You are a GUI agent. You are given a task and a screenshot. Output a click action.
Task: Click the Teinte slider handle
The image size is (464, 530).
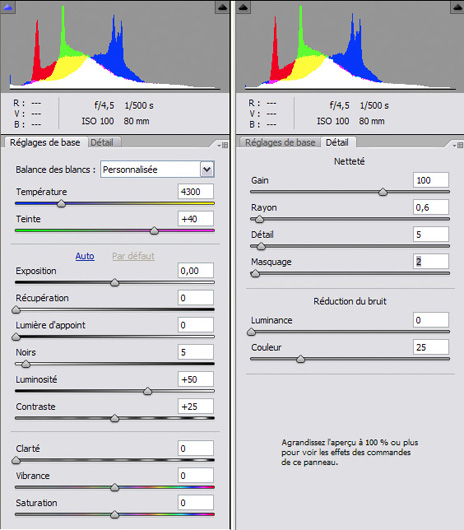coord(154,231)
